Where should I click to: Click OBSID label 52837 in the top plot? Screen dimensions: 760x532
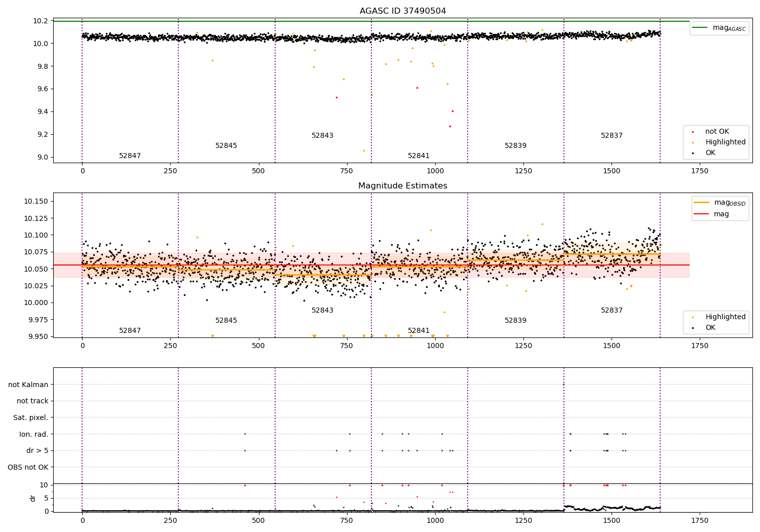coord(612,136)
